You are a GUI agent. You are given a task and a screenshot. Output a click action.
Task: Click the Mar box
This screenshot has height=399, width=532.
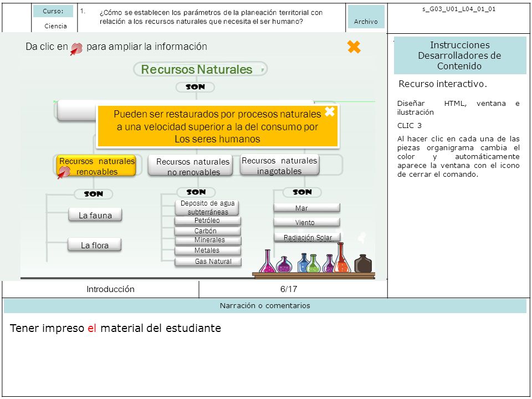[306, 208]
